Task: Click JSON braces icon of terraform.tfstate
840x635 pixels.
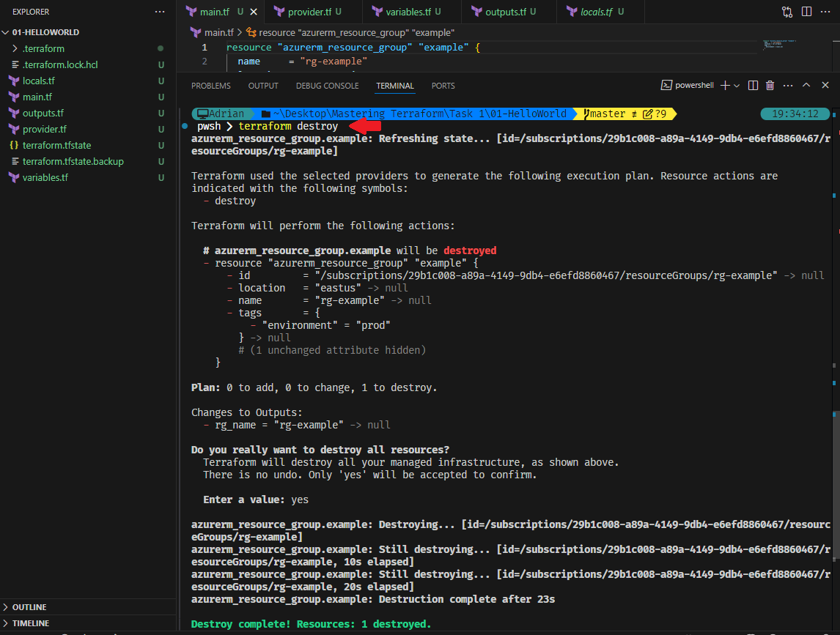Action: point(15,145)
